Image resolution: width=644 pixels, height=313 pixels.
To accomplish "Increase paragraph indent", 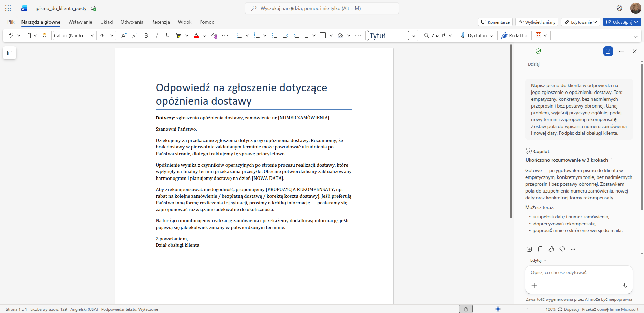I will [x=296, y=35].
